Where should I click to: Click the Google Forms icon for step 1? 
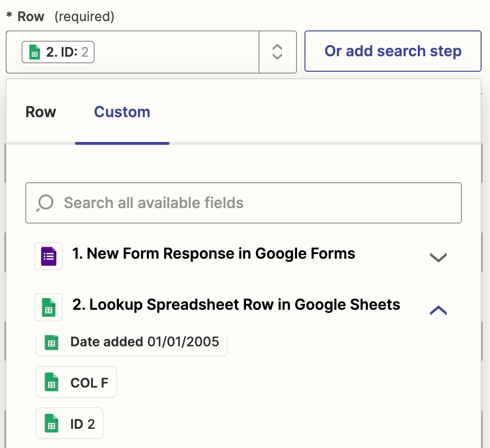49,256
